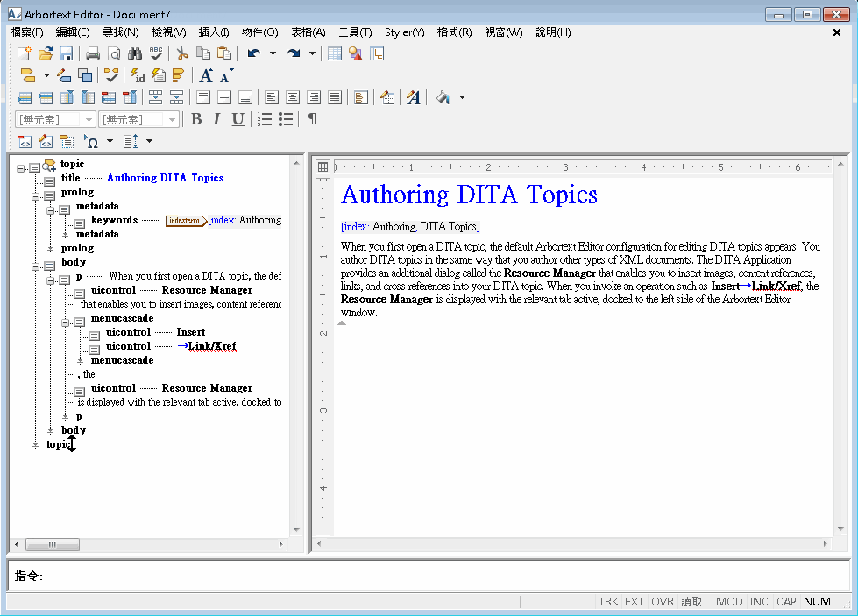The width and height of the screenshot is (858, 616).
Task: Open the paint bucket shading dropdown arrow
Action: tap(463, 97)
